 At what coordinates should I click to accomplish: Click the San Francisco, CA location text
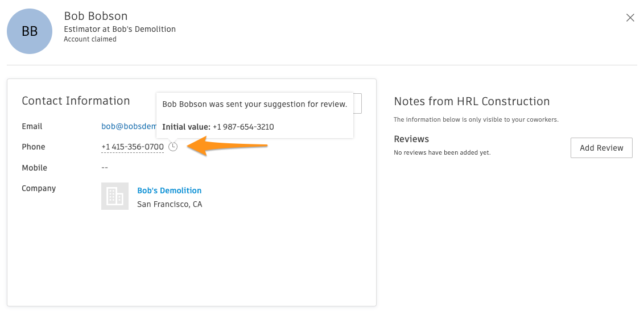(170, 204)
